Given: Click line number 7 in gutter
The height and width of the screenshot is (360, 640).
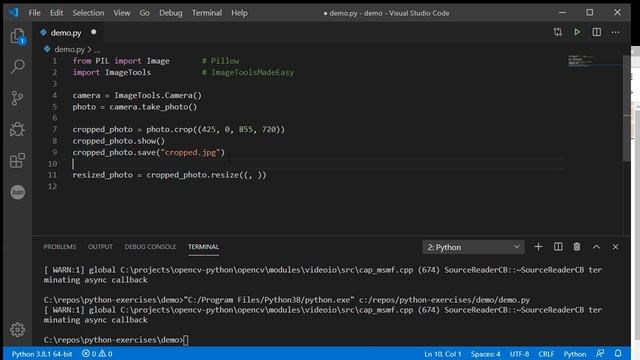Looking at the screenshot, I should [54, 129].
